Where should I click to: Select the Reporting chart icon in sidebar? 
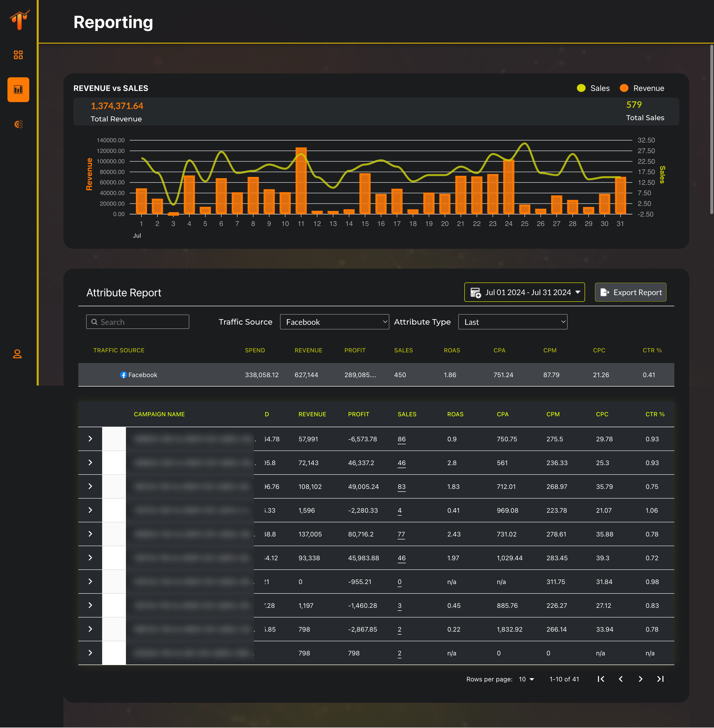point(18,90)
